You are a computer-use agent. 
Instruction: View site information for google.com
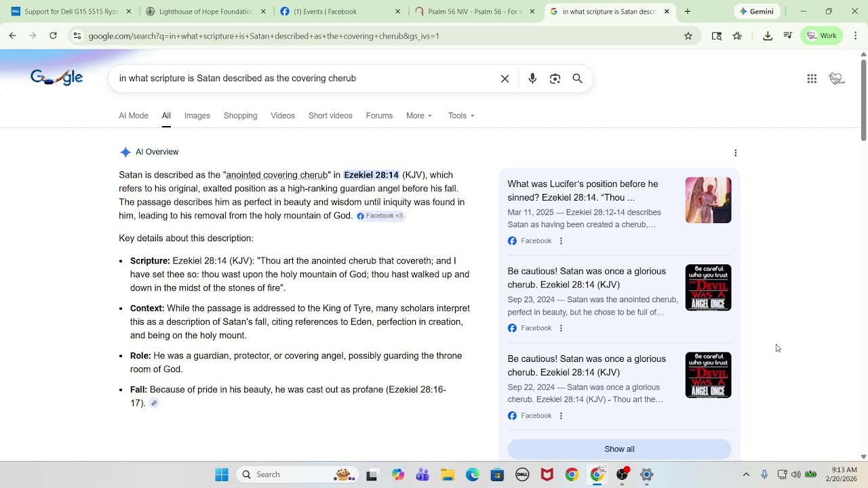point(77,36)
